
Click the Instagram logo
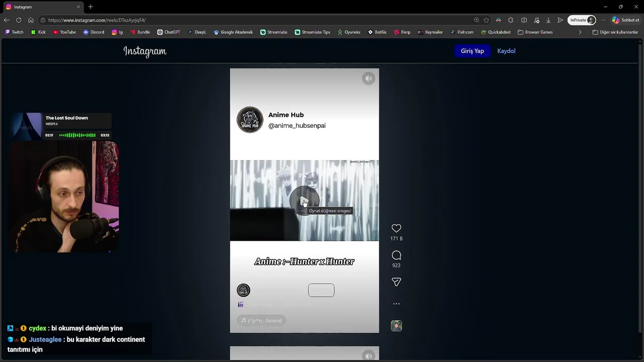tap(145, 51)
